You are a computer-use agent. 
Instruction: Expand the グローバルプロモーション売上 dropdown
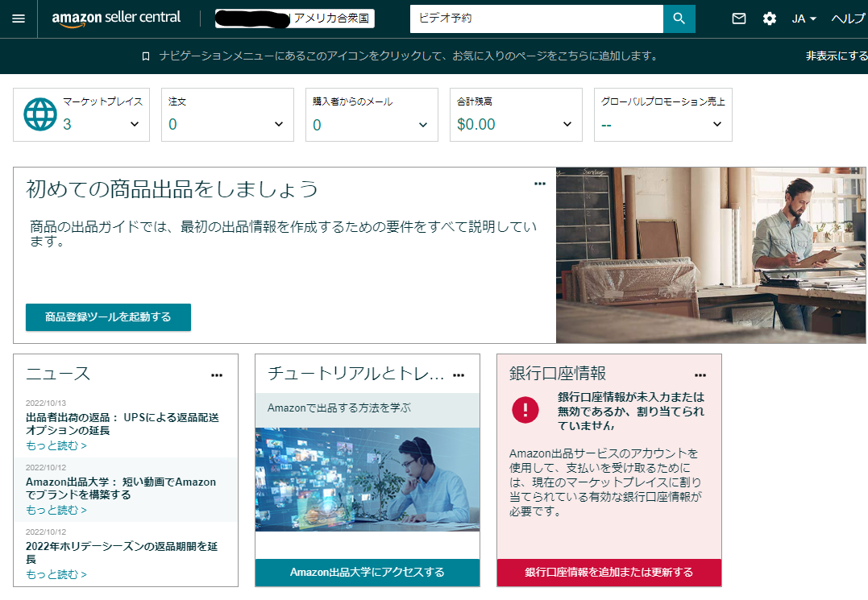[x=716, y=124]
